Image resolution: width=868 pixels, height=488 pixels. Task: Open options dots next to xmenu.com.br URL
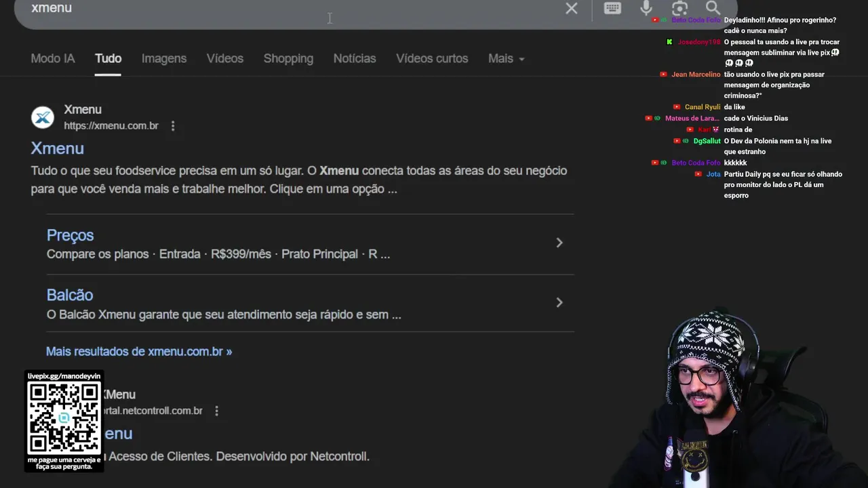[173, 126]
